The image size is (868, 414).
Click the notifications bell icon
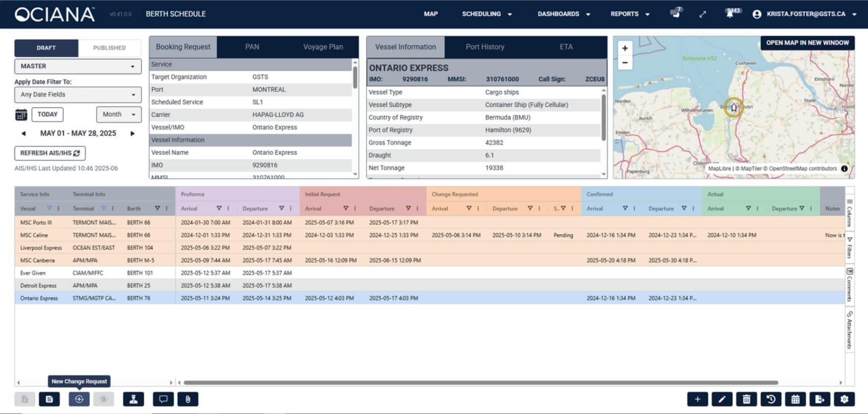730,14
